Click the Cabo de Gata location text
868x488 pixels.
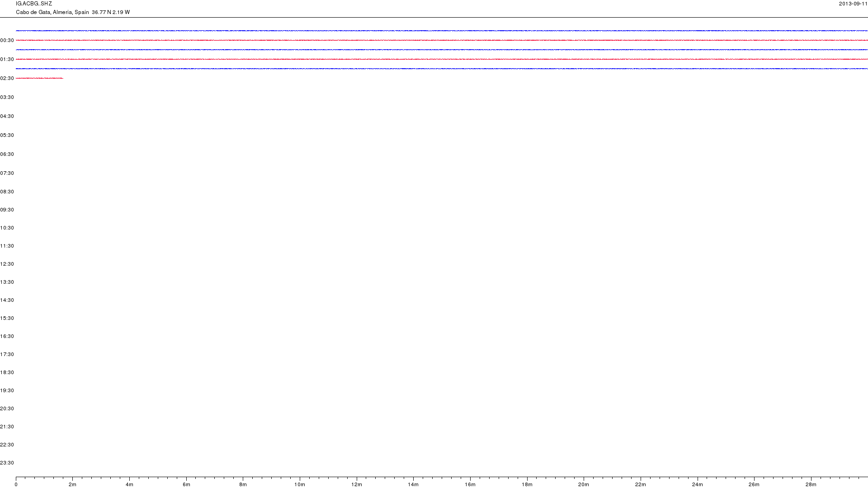73,12
